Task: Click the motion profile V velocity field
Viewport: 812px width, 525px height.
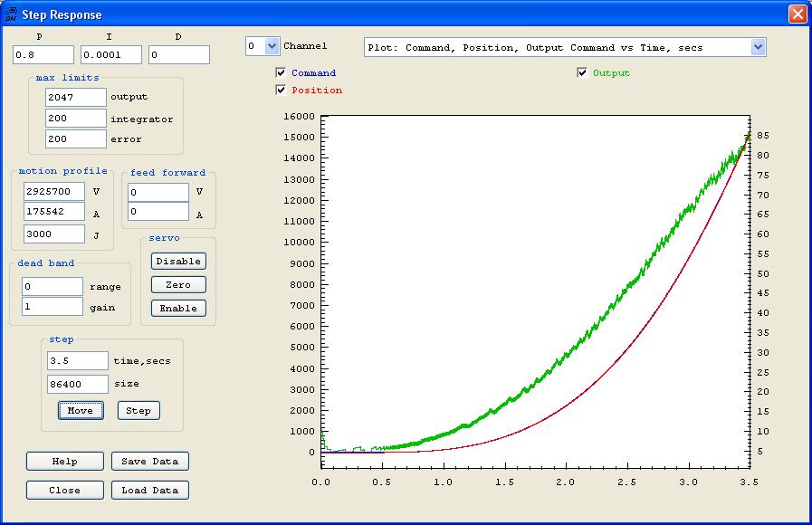Action: coord(54,192)
